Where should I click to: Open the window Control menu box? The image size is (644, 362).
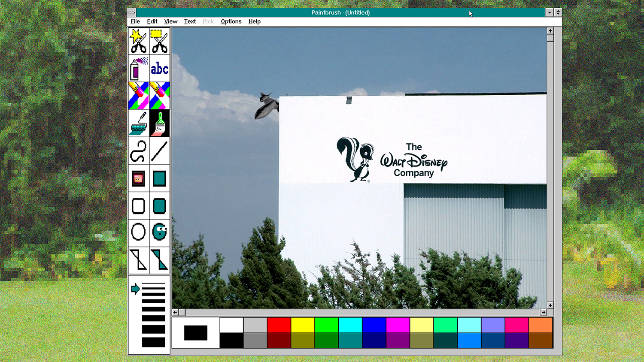(132, 12)
